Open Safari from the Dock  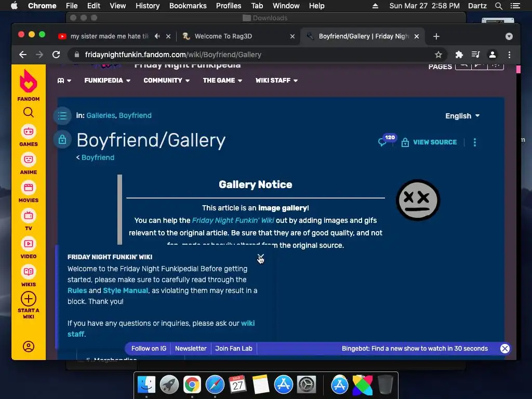click(215, 385)
